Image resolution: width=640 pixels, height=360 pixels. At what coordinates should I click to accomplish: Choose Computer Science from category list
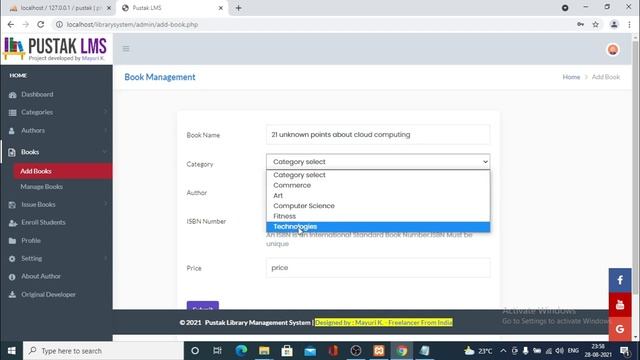378,206
